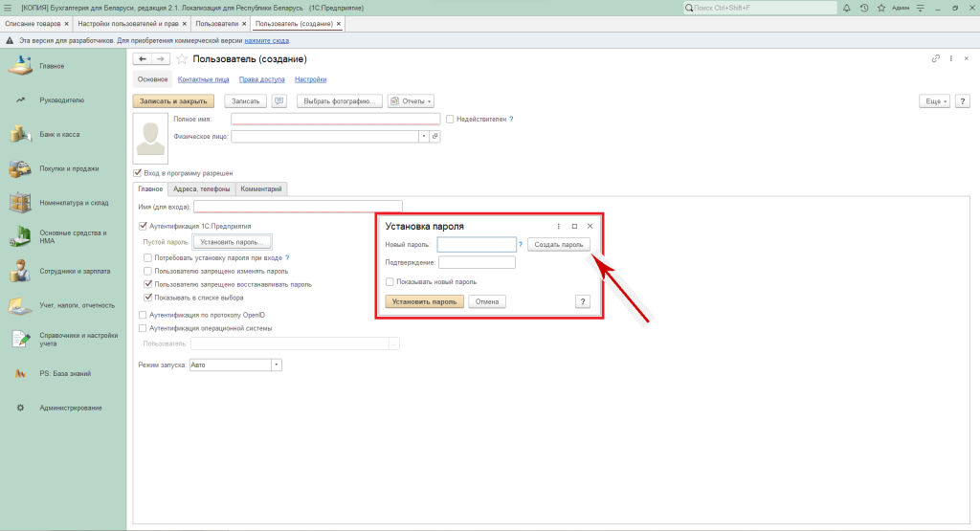Open Банк и касса section
The width and height of the screenshot is (980, 531).
pyautogui.click(x=59, y=134)
